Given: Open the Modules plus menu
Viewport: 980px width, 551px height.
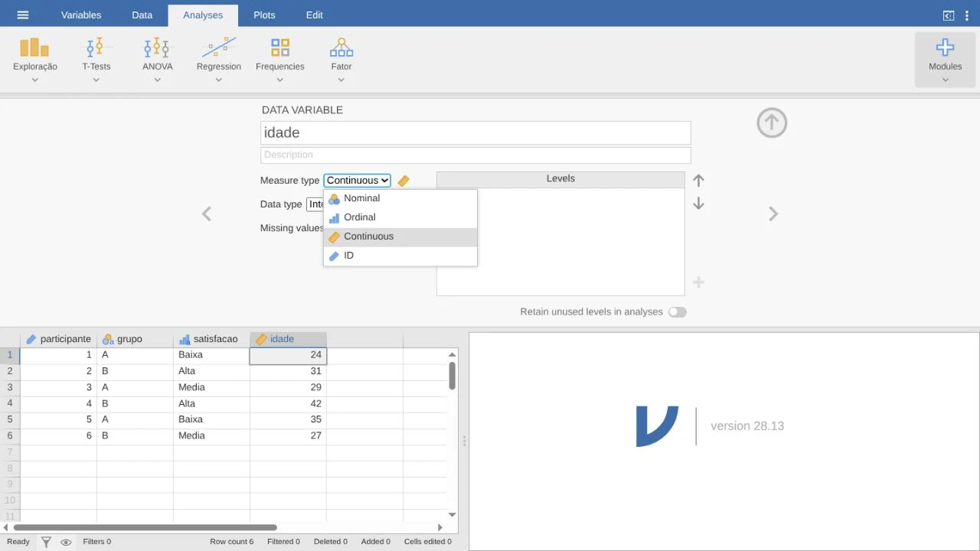Looking at the screenshot, I should pos(946,60).
